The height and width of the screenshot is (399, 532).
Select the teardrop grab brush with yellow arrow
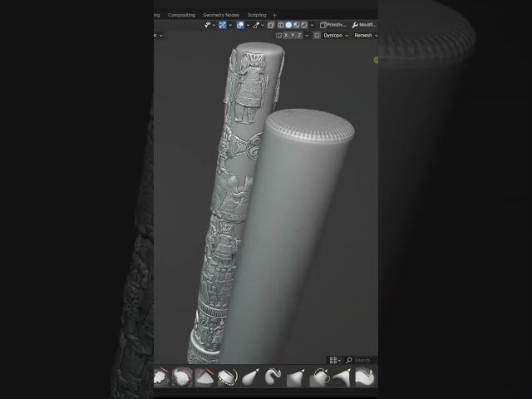[x=250, y=377]
